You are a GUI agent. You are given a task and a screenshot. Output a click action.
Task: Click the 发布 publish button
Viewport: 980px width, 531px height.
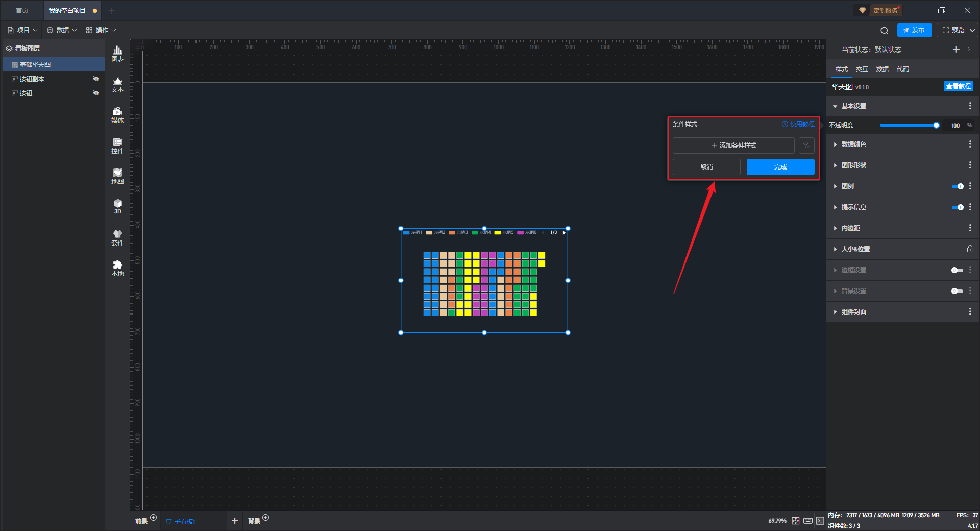914,30
